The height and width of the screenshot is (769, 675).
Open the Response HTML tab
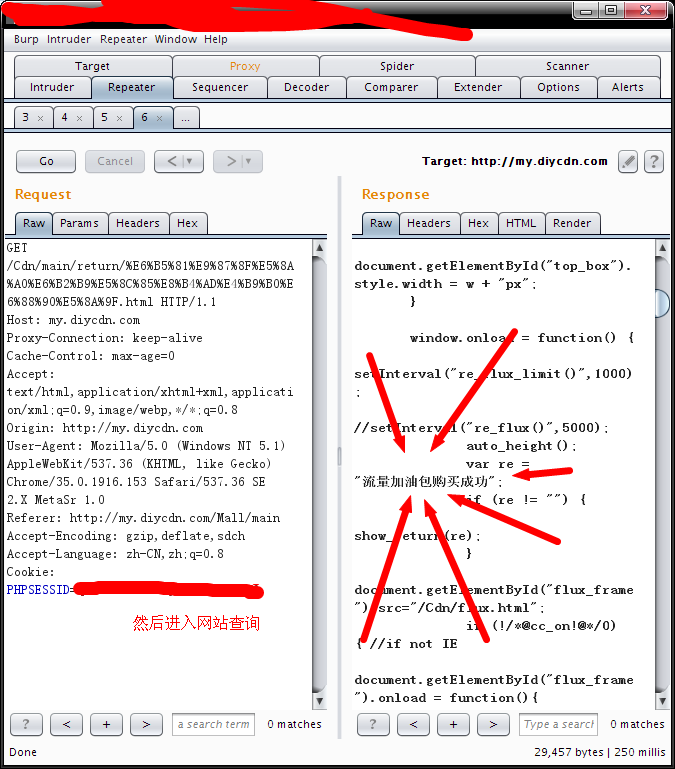[521, 224]
